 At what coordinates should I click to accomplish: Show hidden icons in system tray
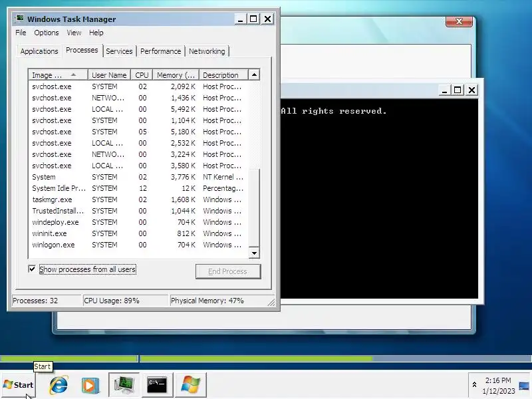point(474,385)
